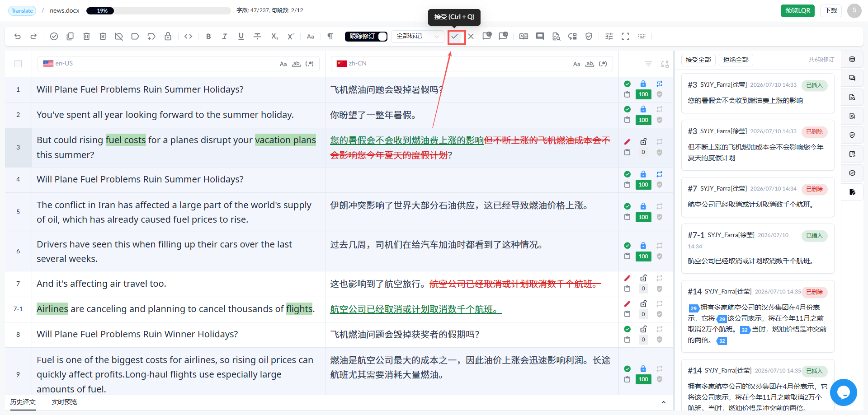Image resolution: width=868 pixels, height=415 pixels.
Task: Toggle regex option in zh-CN search
Action: point(603,64)
